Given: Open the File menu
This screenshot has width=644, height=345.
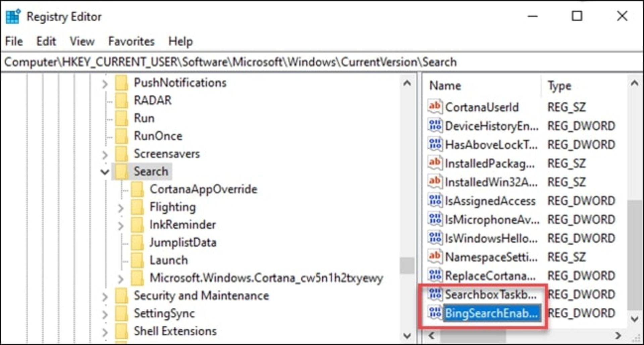Looking at the screenshot, I should click(x=14, y=41).
